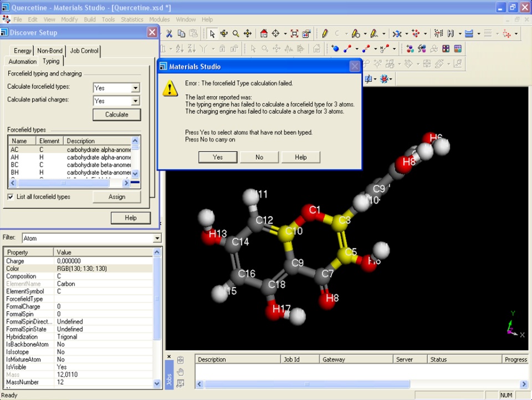Click the forcefield list down scroll arrow
The width and height of the screenshot is (532, 400).
tap(135, 174)
